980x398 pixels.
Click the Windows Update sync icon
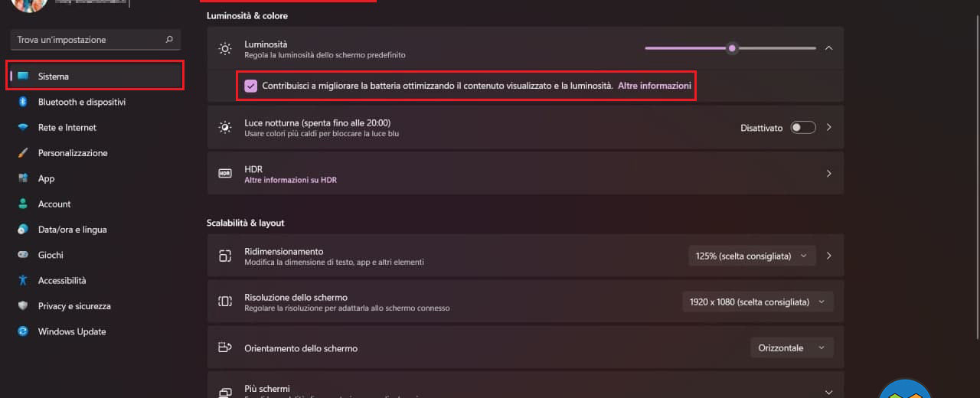pyautogui.click(x=23, y=331)
